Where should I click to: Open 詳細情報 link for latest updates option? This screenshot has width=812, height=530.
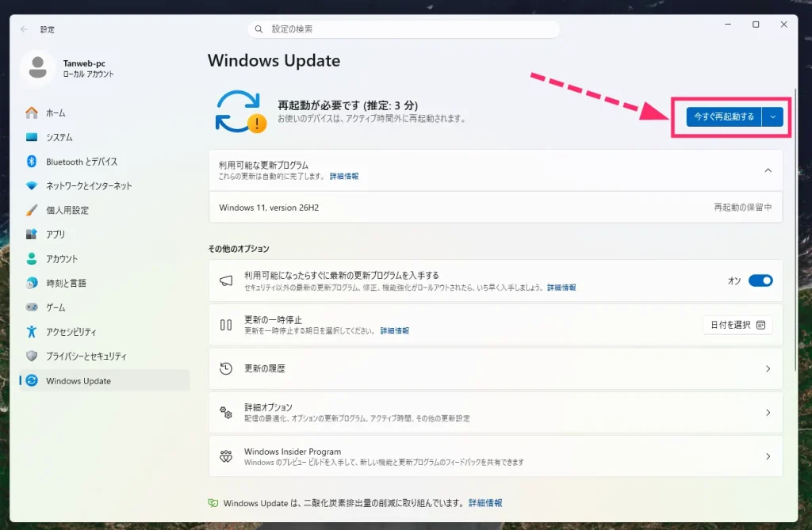click(561, 288)
